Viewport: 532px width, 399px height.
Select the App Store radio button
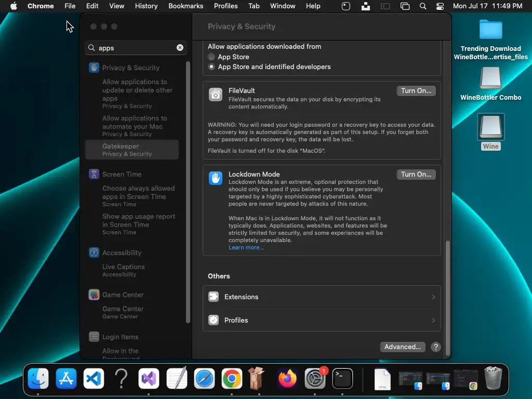(211, 57)
